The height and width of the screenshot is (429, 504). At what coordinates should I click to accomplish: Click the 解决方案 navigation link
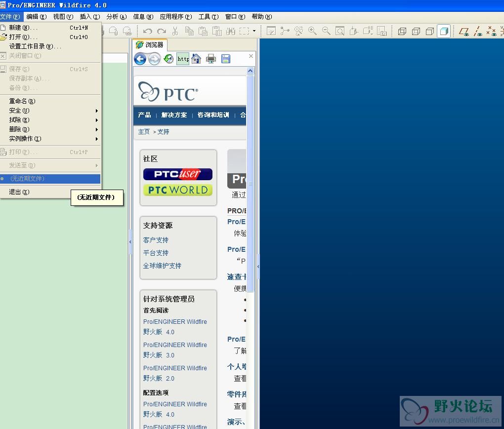(174, 115)
